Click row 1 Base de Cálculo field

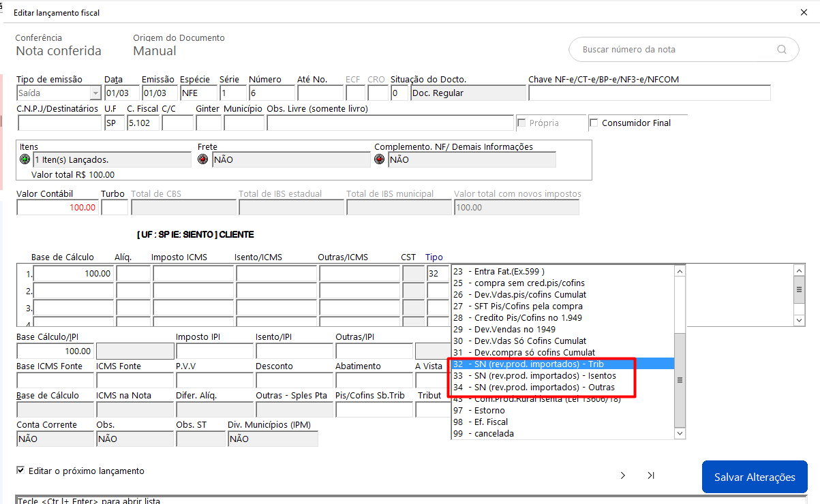(73, 273)
